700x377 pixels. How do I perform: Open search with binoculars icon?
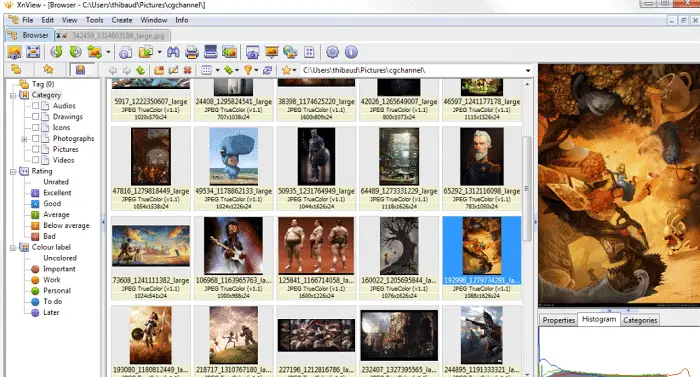tap(173, 52)
